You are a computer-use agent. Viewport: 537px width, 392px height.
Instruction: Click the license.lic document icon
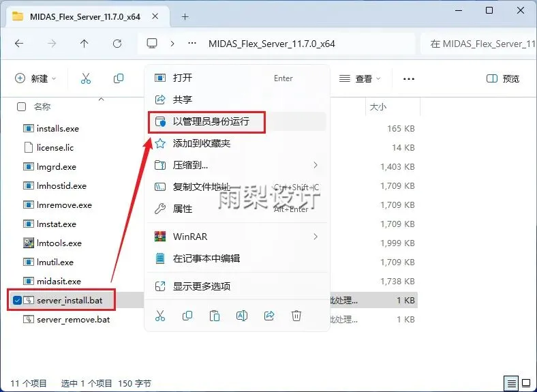[x=29, y=148]
